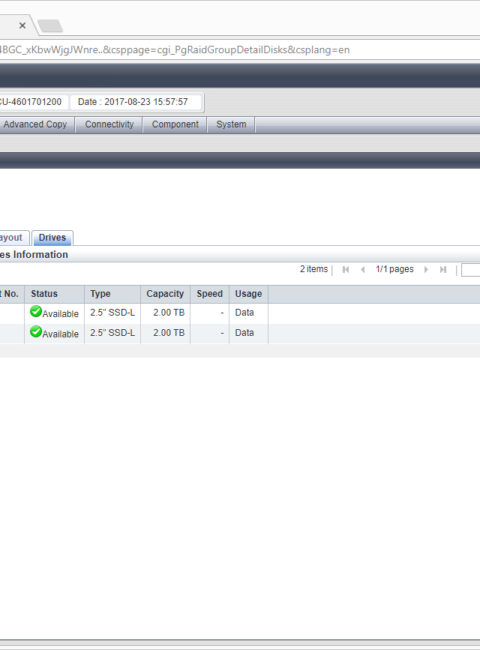Viewport: 480px width, 650px height.
Task: Switch to the Layout tab
Action: tap(13, 238)
